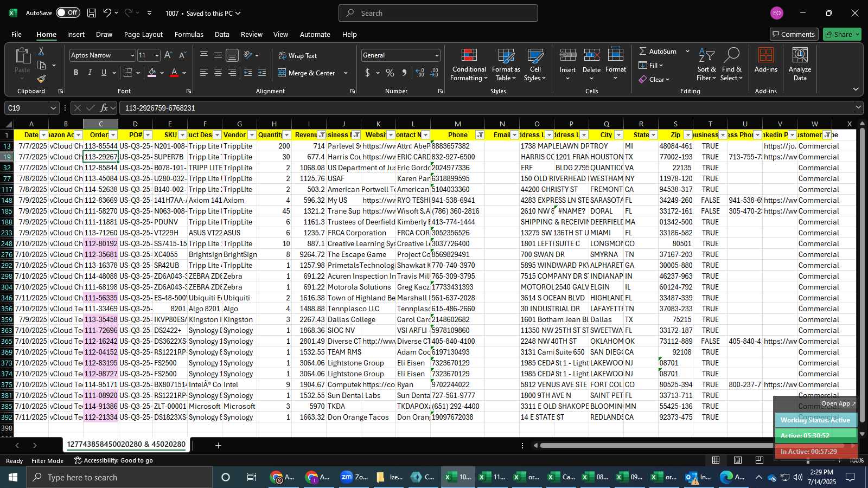
Task: Switch to the Formulas tab
Action: click(x=189, y=34)
